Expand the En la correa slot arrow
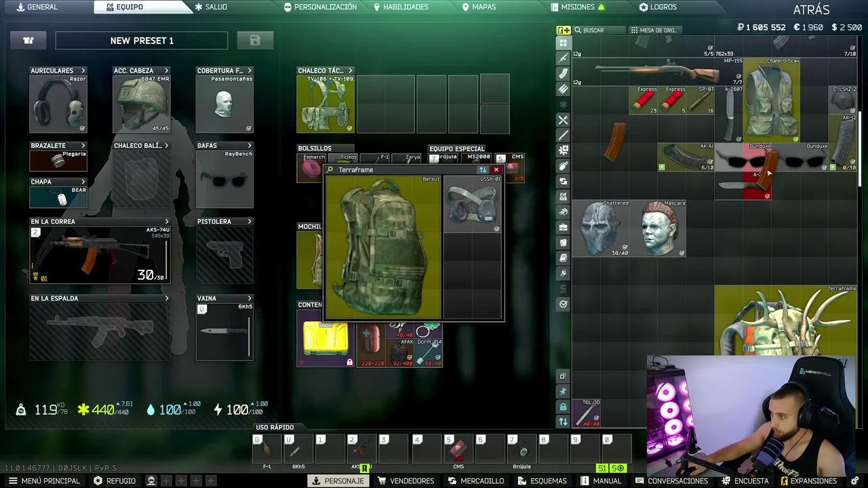 (x=167, y=222)
